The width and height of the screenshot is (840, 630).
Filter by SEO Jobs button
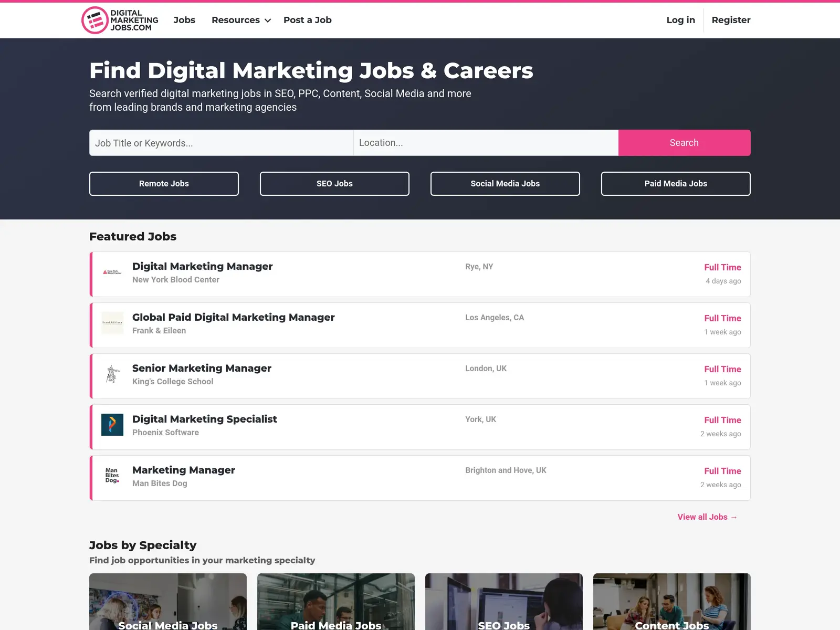(334, 184)
